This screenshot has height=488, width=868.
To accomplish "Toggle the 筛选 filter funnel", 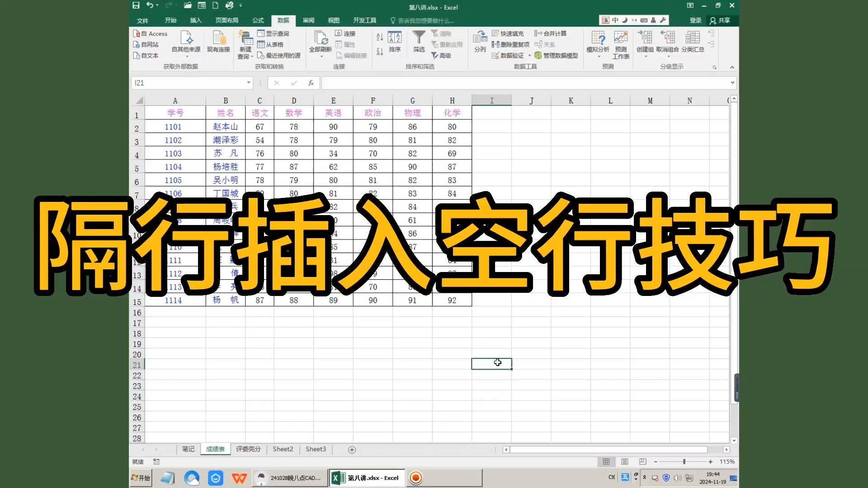I will coord(419,42).
